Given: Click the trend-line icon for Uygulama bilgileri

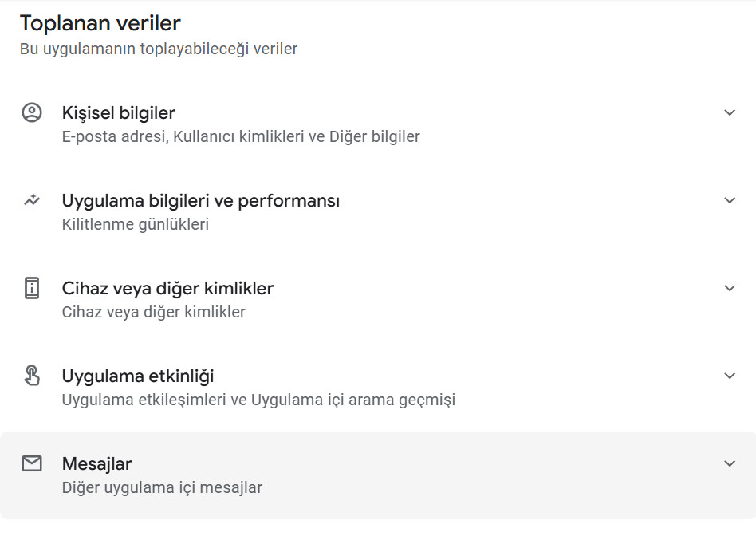Looking at the screenshot, I should [32, 200].
